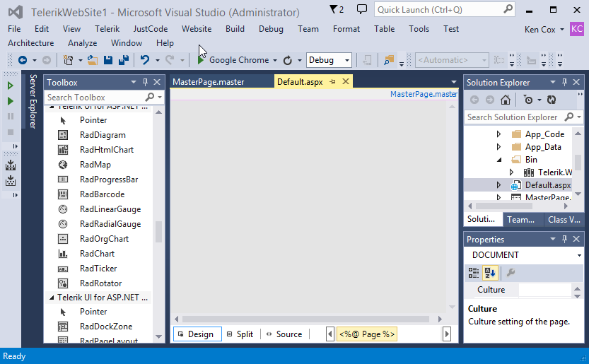Click the New Project toolbar icon

(x=68, y=60)
